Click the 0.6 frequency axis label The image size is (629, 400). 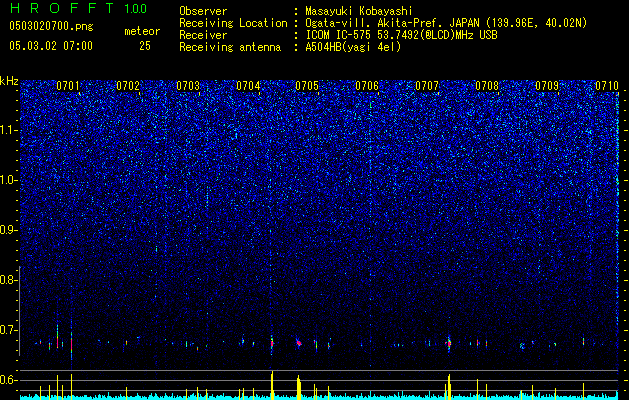(9, 380)
